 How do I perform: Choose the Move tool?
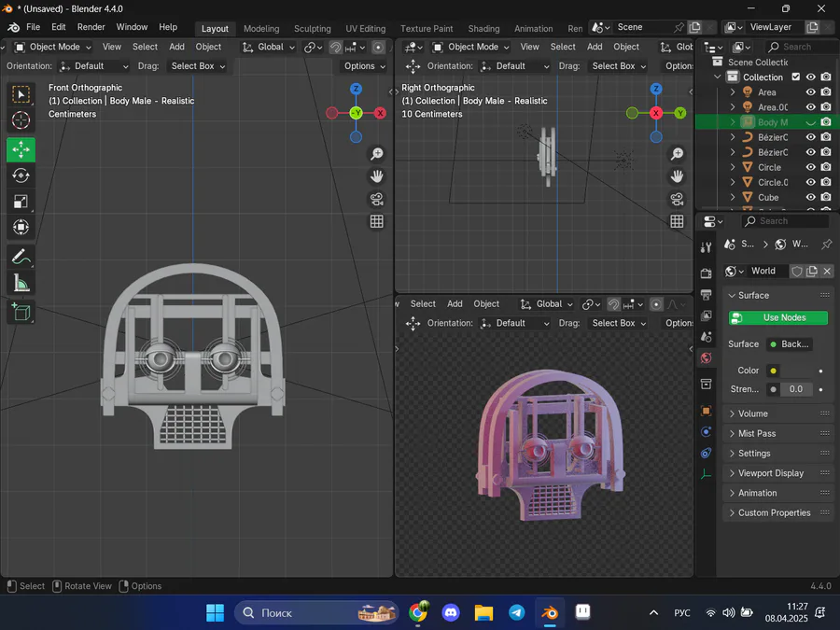(21, 149)
